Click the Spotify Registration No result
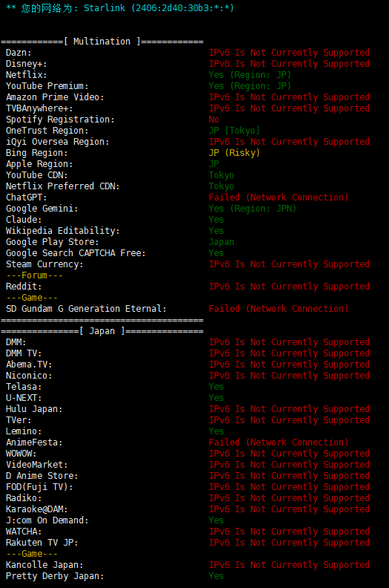Viewport: 389px width, 588px height. click(214, 120)
